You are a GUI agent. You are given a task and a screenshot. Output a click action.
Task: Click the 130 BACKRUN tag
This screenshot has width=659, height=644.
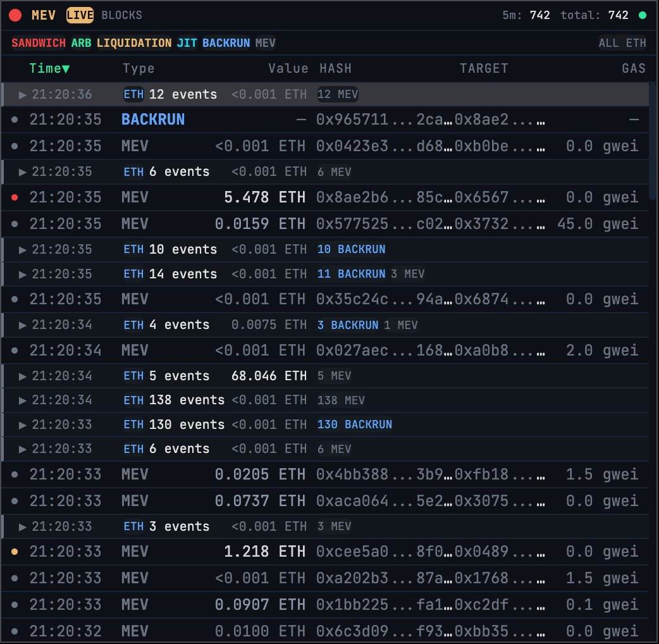355,424
